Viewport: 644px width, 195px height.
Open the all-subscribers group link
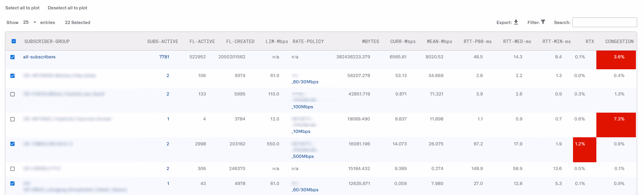tap(39, 57)
